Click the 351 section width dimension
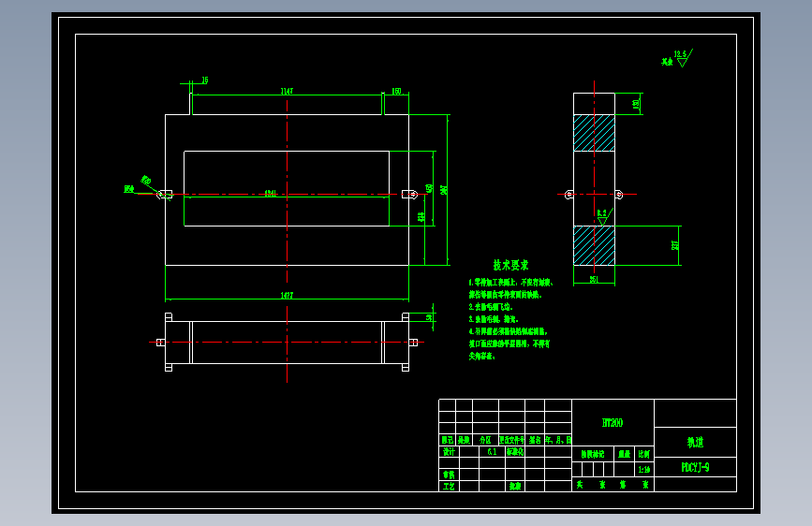812x526 pixels. pos(594,280)
